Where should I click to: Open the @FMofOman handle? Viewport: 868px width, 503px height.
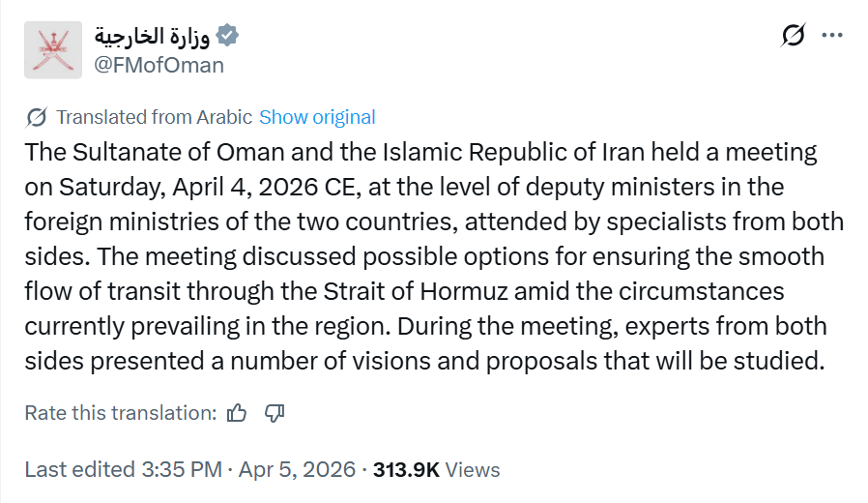click(x=159, y=65)
